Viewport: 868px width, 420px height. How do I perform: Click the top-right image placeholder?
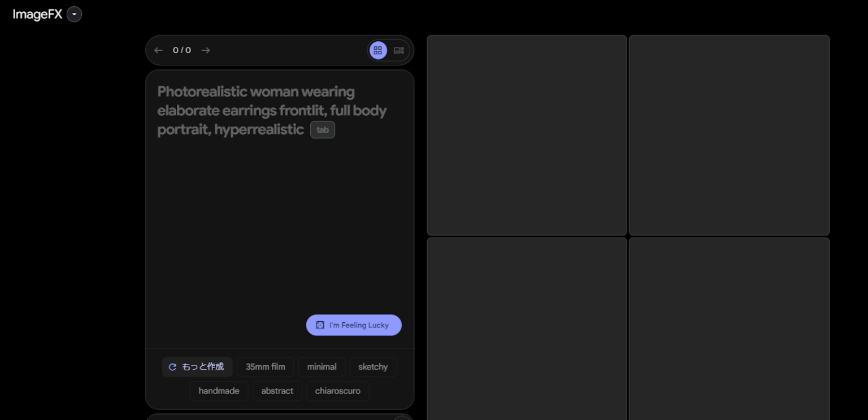(729, 135)
